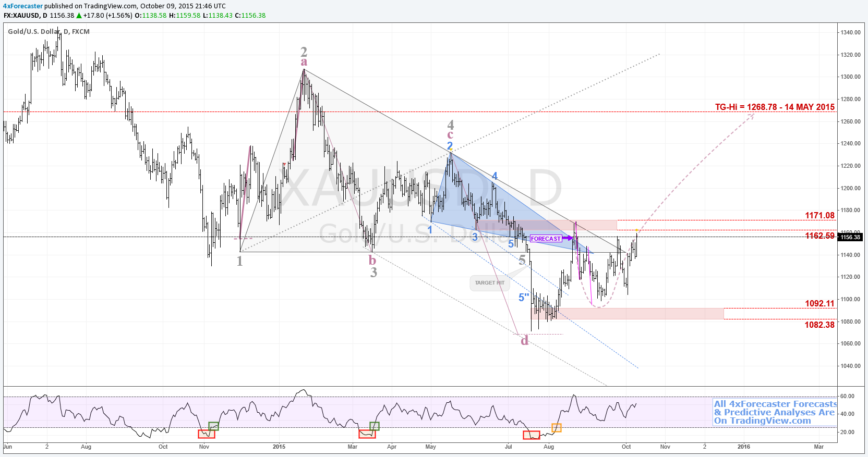Select pink wave label b
Screen dimensions: 868x457
(x=372, y=260)
